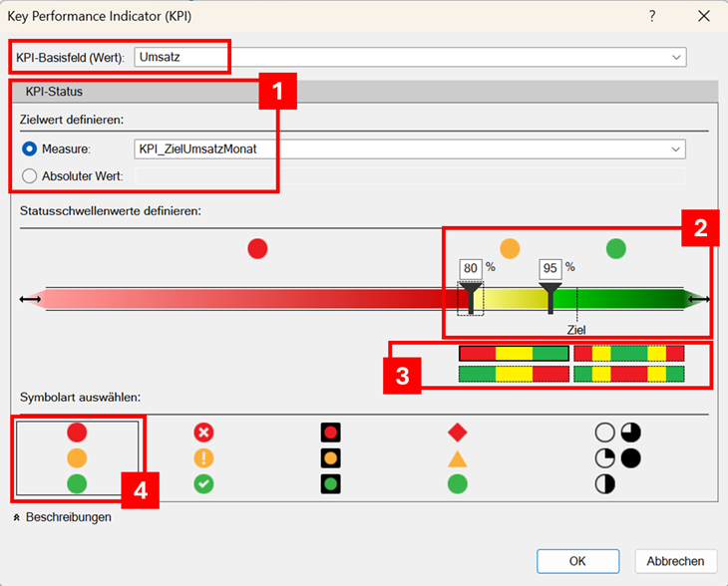Select the red-yellow-green color pattern
Image resolution: width=728 pixels, height=586 pixels.
click(514, 353)
